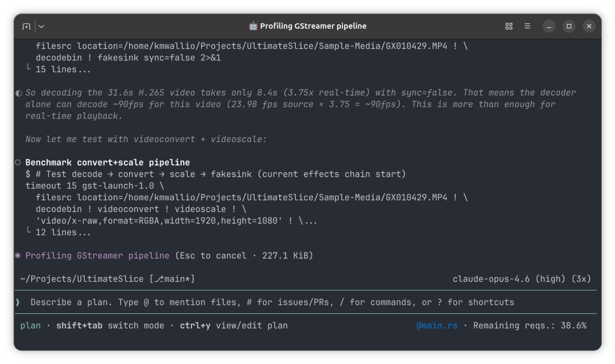Open the tab overview grid
This screenshot has height=364, width=615.
pyautogui.click(x=509, y=26)
